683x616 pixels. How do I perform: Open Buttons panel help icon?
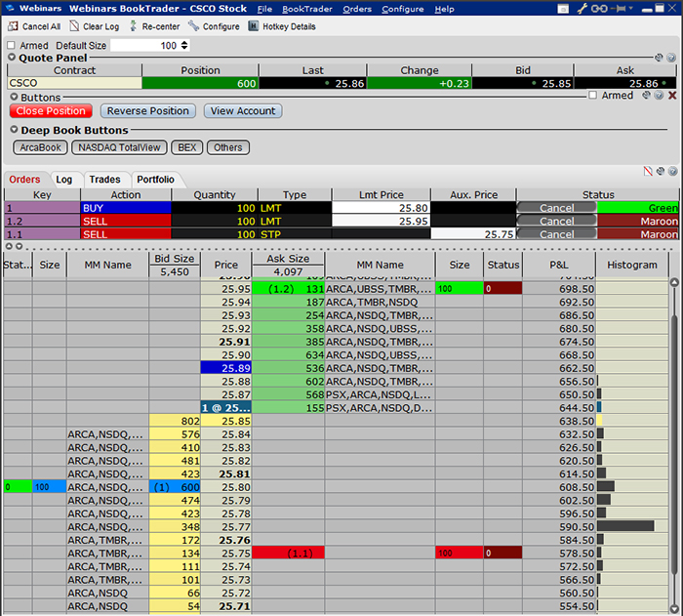pos(659,95)
